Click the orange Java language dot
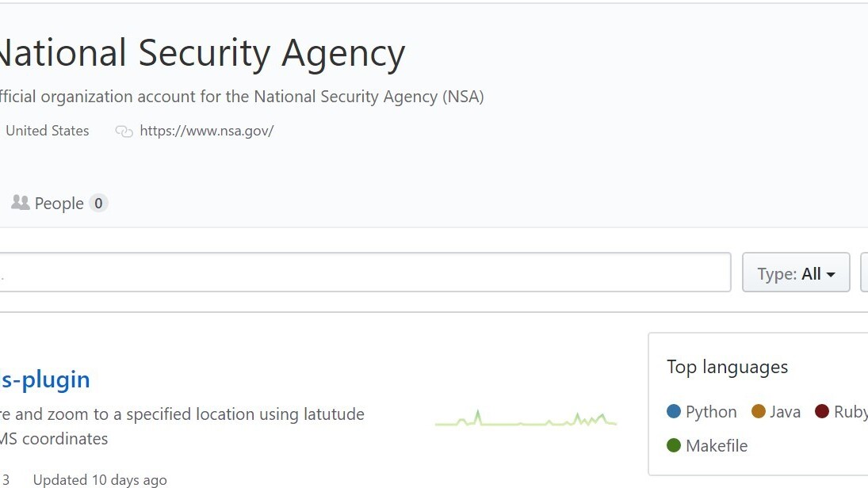 (x=759, y=412)
